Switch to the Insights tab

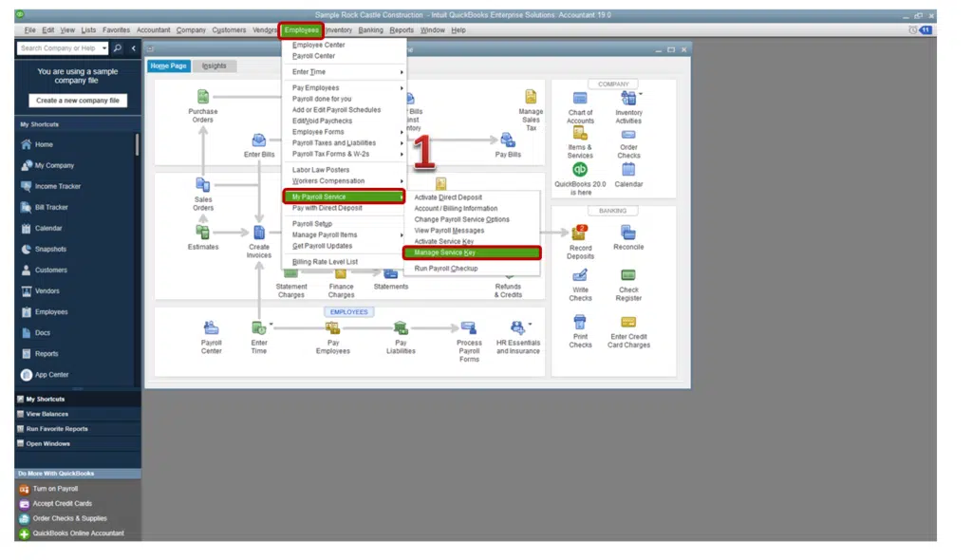[x=214, y=65]
